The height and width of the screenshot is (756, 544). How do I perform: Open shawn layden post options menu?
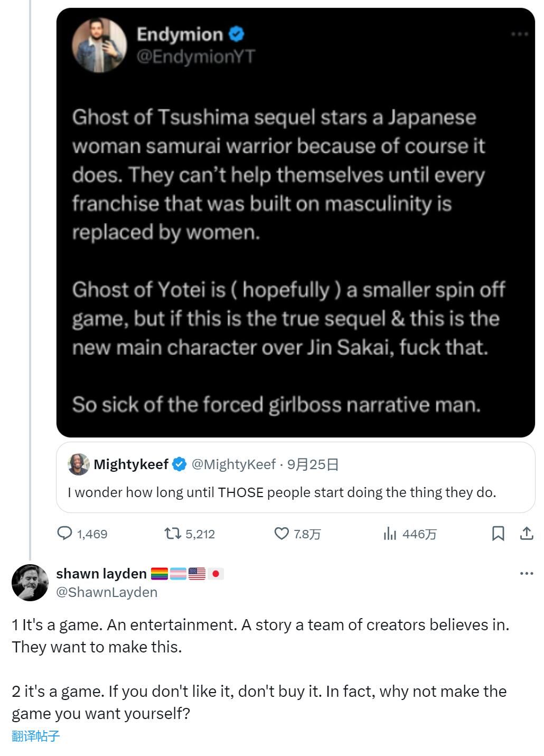click(x=527, y=574)
